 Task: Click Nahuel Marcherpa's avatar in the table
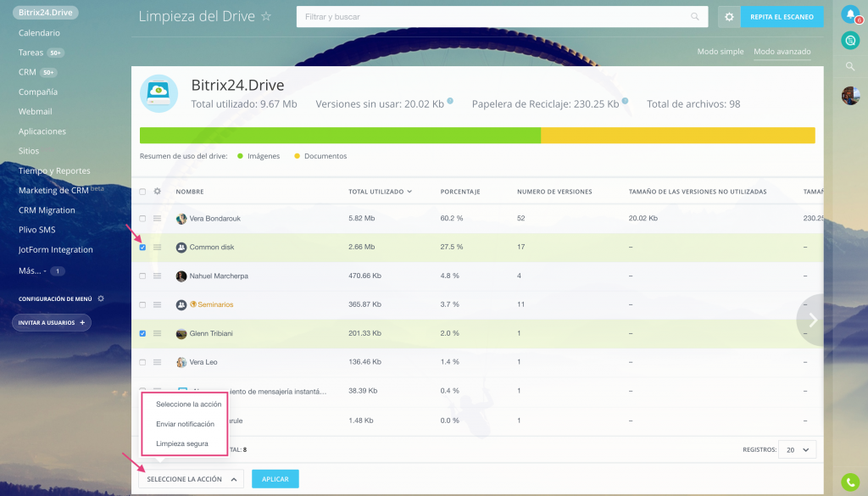point(181,276)
